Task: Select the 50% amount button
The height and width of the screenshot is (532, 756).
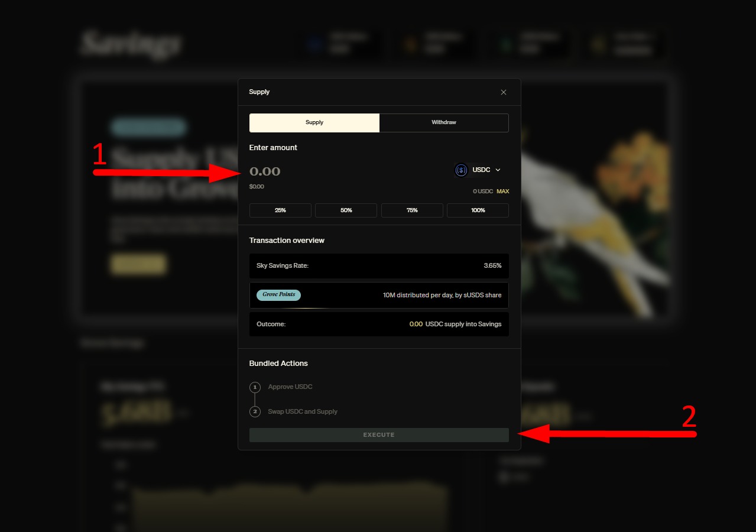Action: point(346,210)
